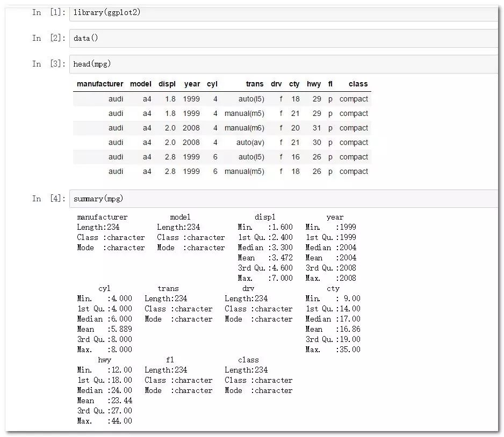The width and height of the screenshot is (504, 437).
Task: Select the In [4]: prompt label
Action: tap(49, 199)
